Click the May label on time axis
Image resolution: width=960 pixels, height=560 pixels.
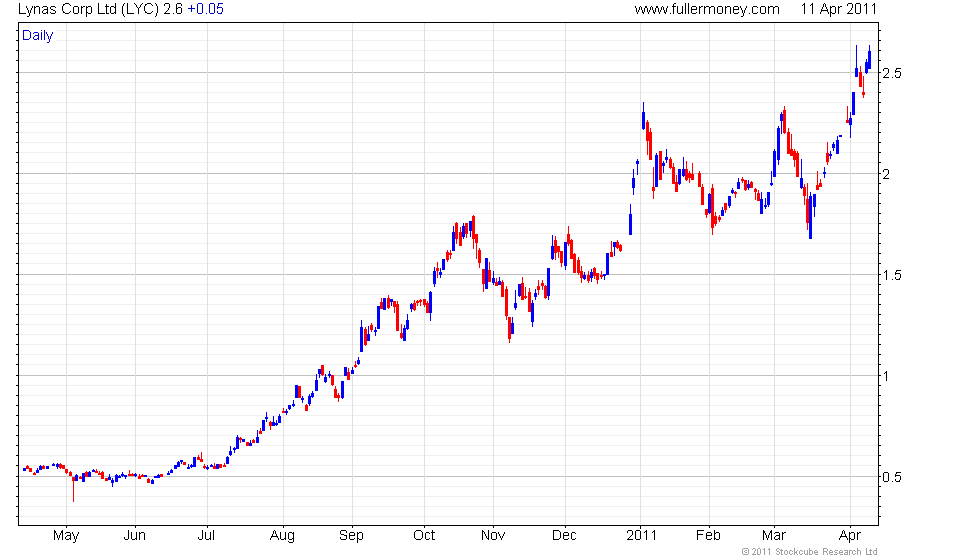66,536
